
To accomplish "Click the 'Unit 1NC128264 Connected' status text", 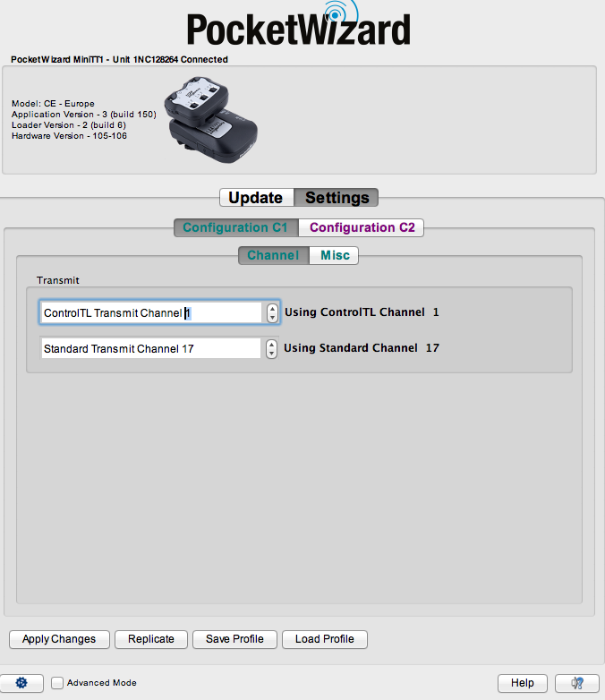I will (170, 59).
